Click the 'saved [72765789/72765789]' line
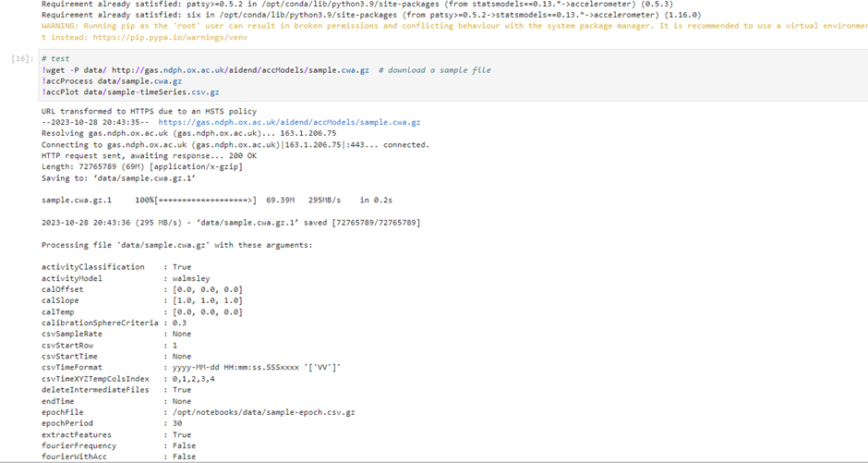This screenshot has width=868, height=463. click(231, 223)
